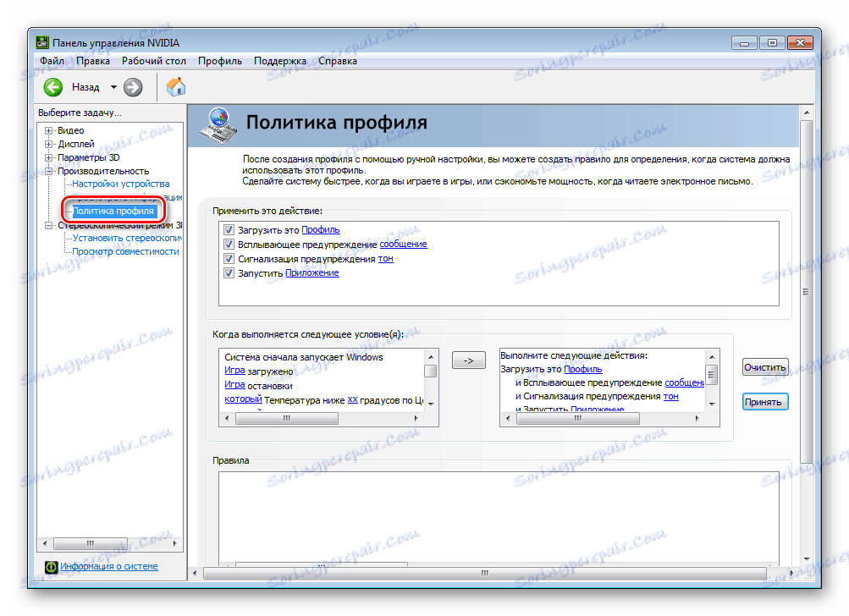The width and height of the screenshot is (849, 616).
Task: Open the Файл menu
Action: [52, 61]
